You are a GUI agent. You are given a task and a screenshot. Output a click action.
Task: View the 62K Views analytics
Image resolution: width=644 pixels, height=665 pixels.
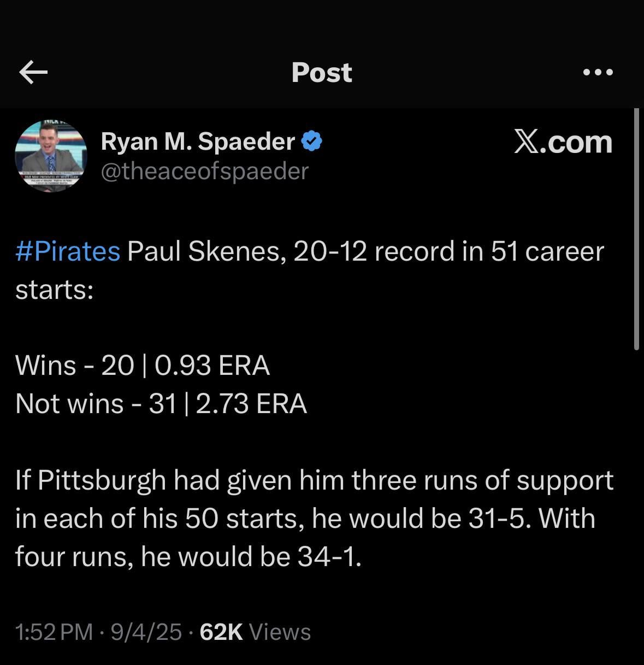pyautogui.click(x=255, y=632)
